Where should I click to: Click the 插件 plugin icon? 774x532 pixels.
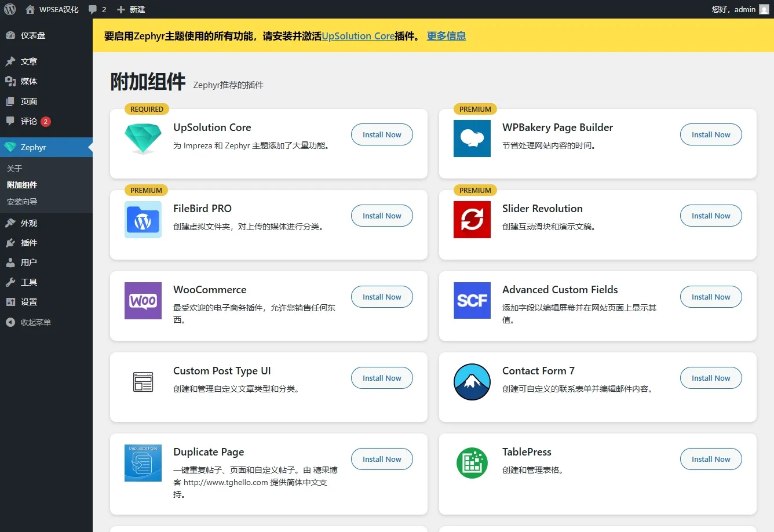10,243
